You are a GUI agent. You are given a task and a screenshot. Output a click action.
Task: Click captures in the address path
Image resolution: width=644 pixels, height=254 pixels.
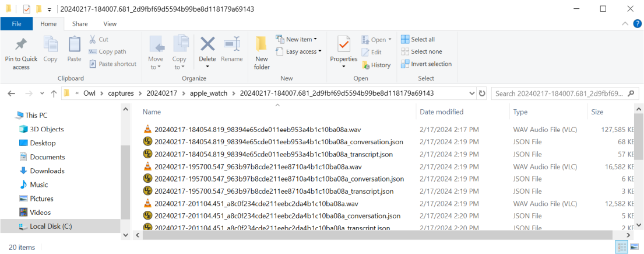pyautogui.click(x=121, y=93)
